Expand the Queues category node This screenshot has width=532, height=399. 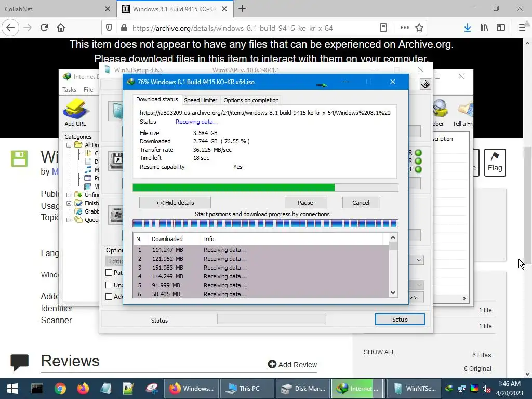pos(69,220)
